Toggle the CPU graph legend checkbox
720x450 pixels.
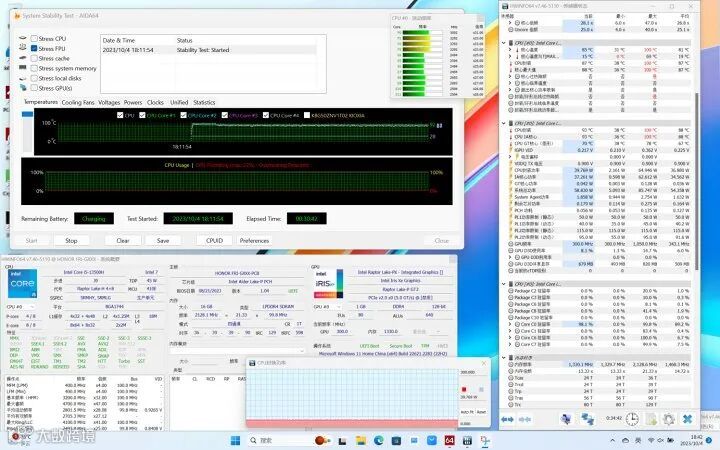click(x=120, y=115)
